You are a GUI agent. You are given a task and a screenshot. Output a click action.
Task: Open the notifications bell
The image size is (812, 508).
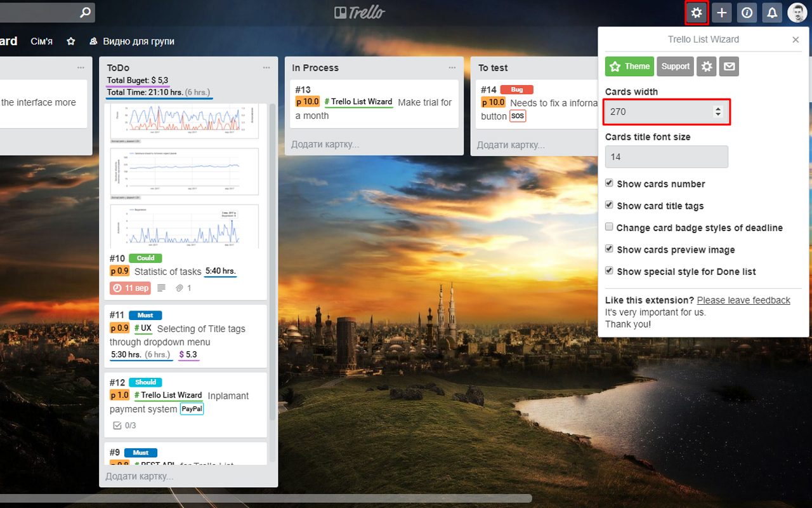pos(772,13)
